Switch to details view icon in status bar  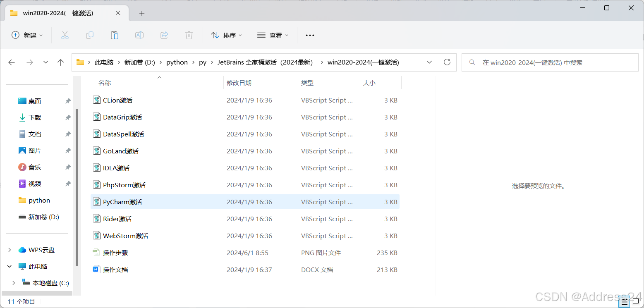(x=625, y=302)
